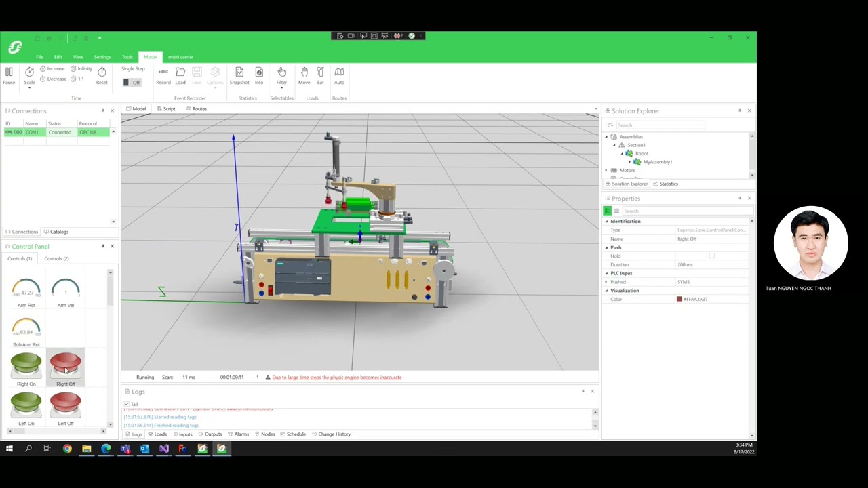Select alphabetical list view in Properties
This screenshot has height=488, width=868.
click(x=616, y=211)
